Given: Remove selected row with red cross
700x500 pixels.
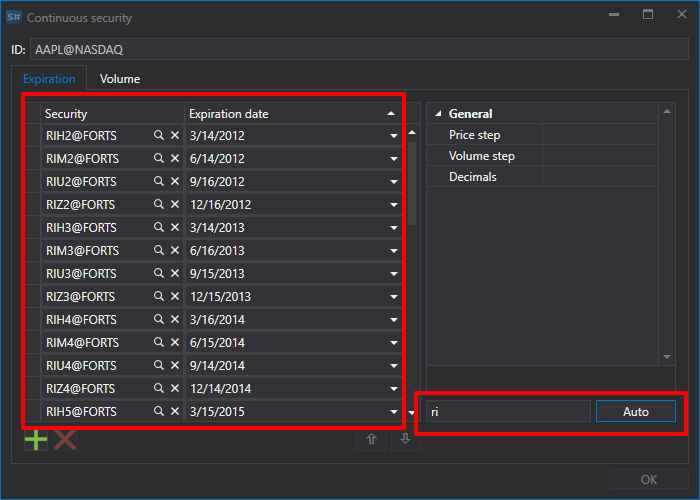Looking at the screenshot, I should click(x=65, y=440).
